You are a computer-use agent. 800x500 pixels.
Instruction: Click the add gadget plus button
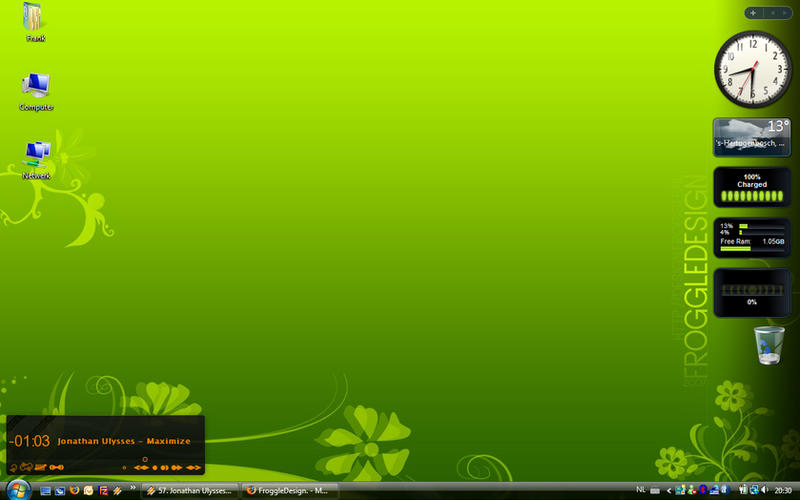pyautogui.click(x=753, y=13)
